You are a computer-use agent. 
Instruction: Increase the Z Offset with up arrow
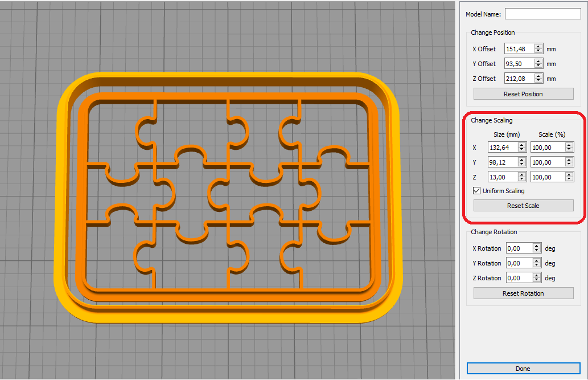(x=538, y=76)
